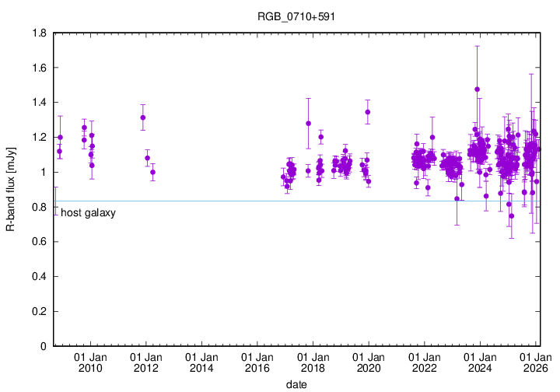
Task: Click the 0.6 y-axis tick label
Action: (39, 242)
